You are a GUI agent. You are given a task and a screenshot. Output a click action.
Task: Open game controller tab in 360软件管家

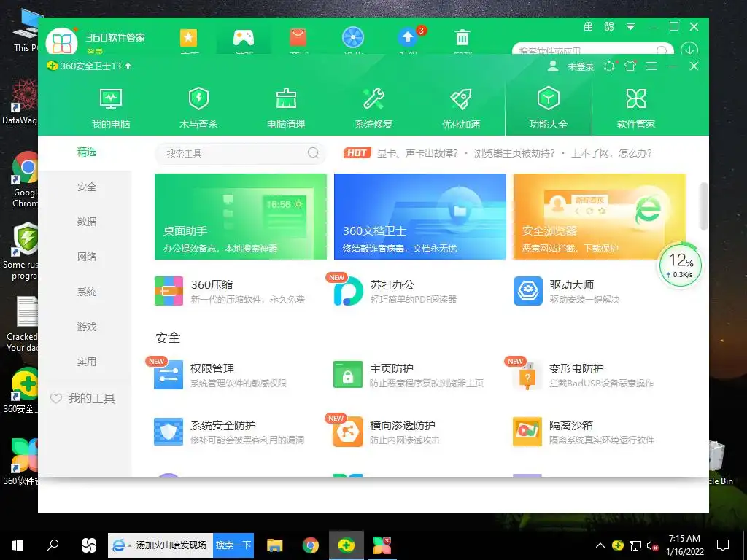pyautogui.click(x=244, y=38)
